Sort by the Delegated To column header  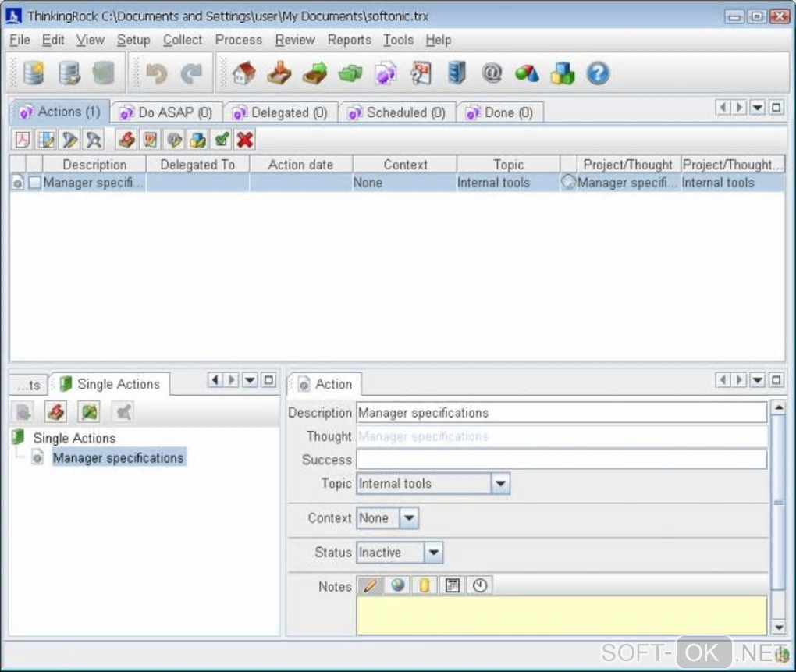click(x=197, y=165)
